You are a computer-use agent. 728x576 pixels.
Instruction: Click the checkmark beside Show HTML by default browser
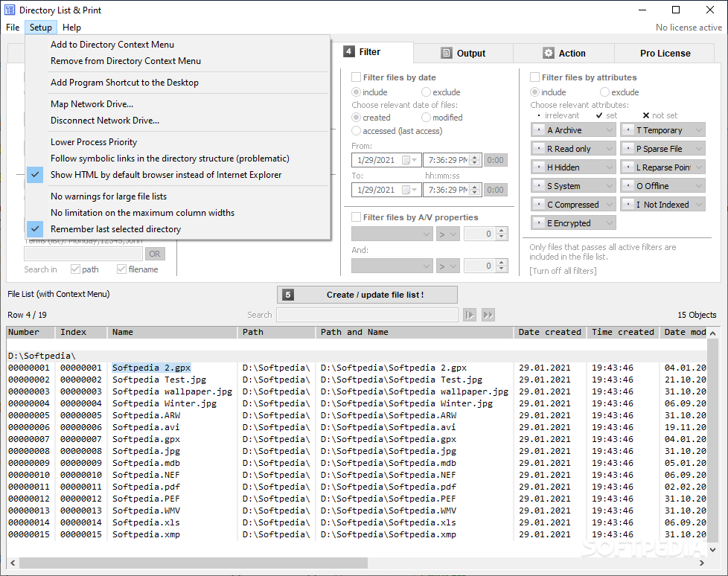coord(35,175)
